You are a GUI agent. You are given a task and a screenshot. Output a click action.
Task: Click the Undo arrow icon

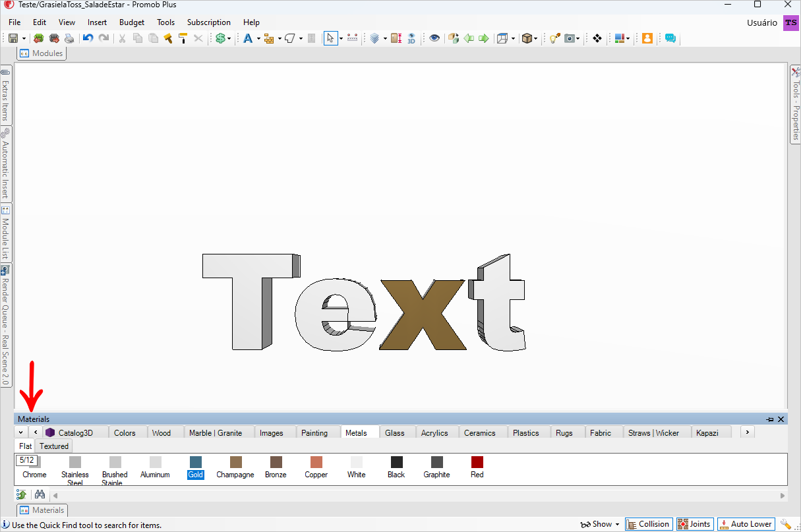coord(88,38)
